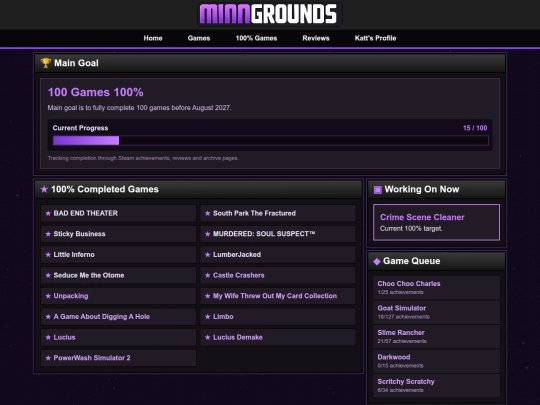Viewport: 540px width, 405px height.
Task: Open the Crime Scene Cleaner current target card
Action: click(436, 222)
